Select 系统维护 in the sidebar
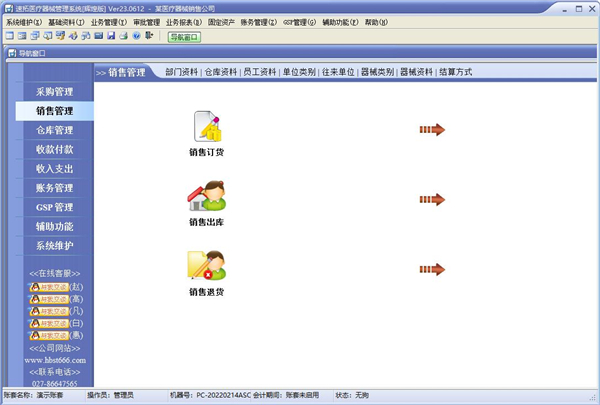This screenshot has width=600, height=405. pos(55,245)
